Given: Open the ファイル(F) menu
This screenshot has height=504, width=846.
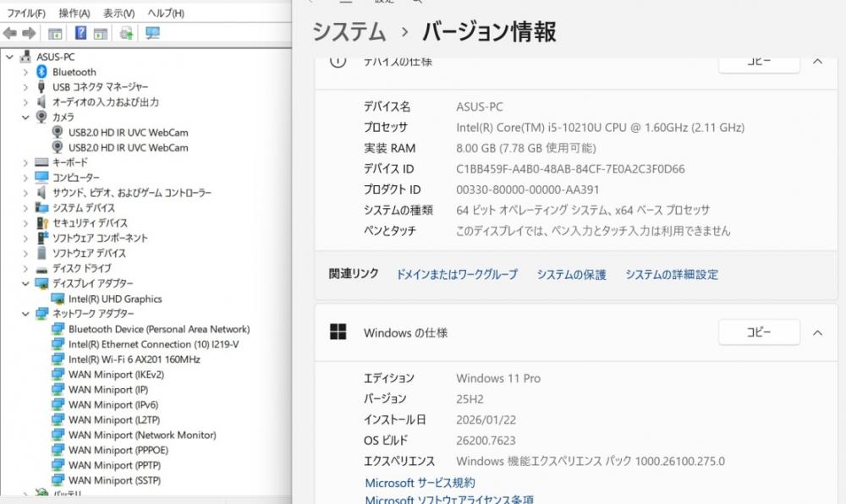Looking at the screenshot, I should 26,14.
